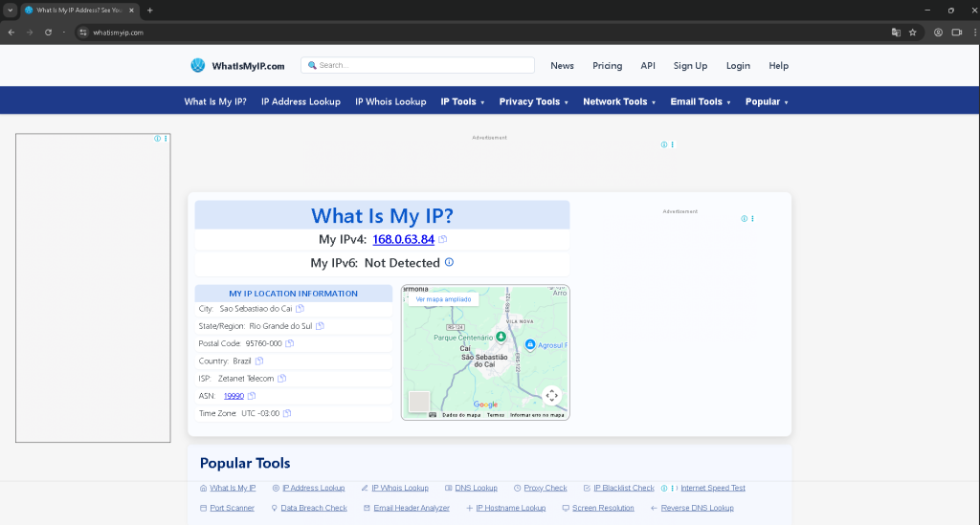Click the WhatIsMyIP.com globe logo
Image resolution: width=980 pixels, height=525 pixels.
pyautogui.click(x=198, y=66)
